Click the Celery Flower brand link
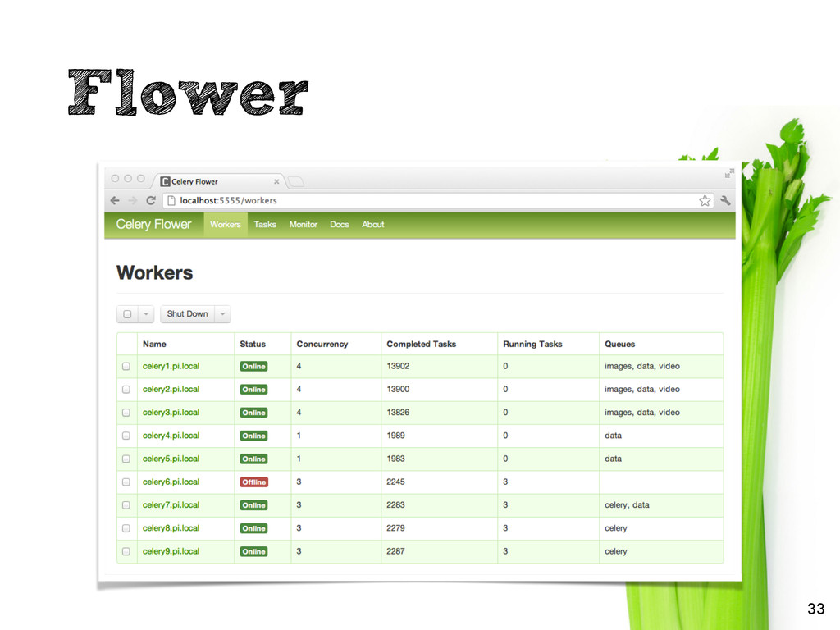Viewport: 840px width, 630px height. 153,225
